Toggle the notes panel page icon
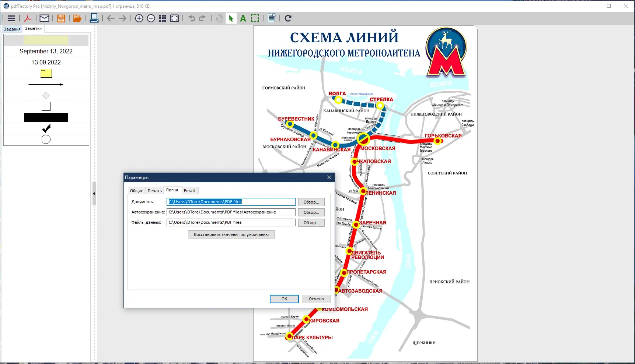635x364 pixels. 272,18
